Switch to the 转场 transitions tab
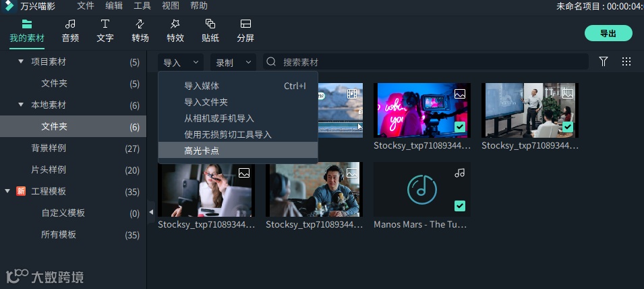 pos(140,31)
